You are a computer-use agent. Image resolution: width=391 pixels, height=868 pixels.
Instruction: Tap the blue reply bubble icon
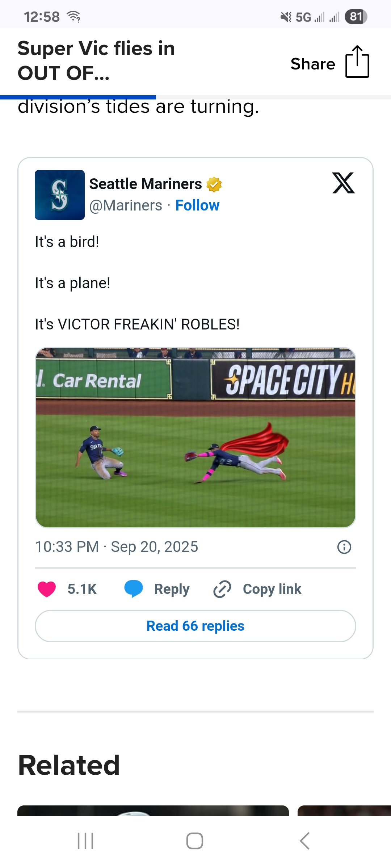point(134,589)
